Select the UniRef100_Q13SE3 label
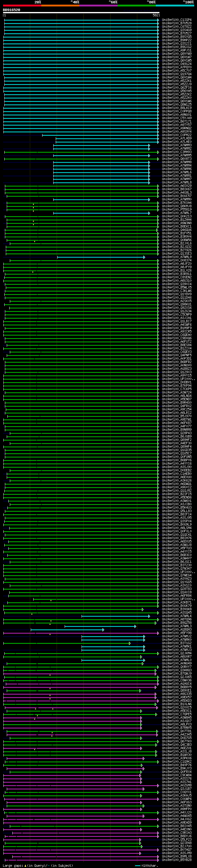The image size is (197, 868). (176, 254)
